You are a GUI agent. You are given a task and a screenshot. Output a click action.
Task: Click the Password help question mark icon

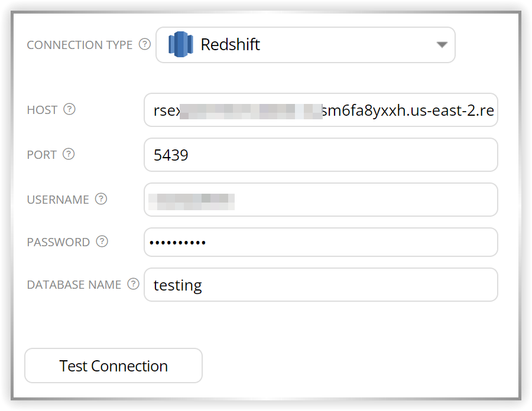[102, 242]
